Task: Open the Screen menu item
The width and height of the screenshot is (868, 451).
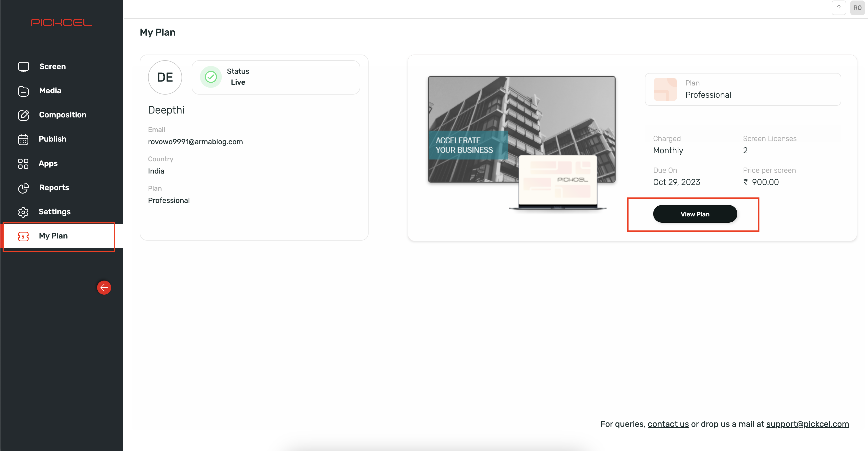Action: point(62,67)
